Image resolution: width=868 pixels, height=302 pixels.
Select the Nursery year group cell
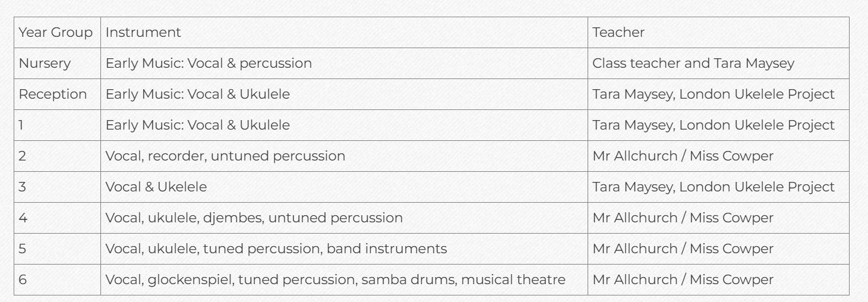57,64
